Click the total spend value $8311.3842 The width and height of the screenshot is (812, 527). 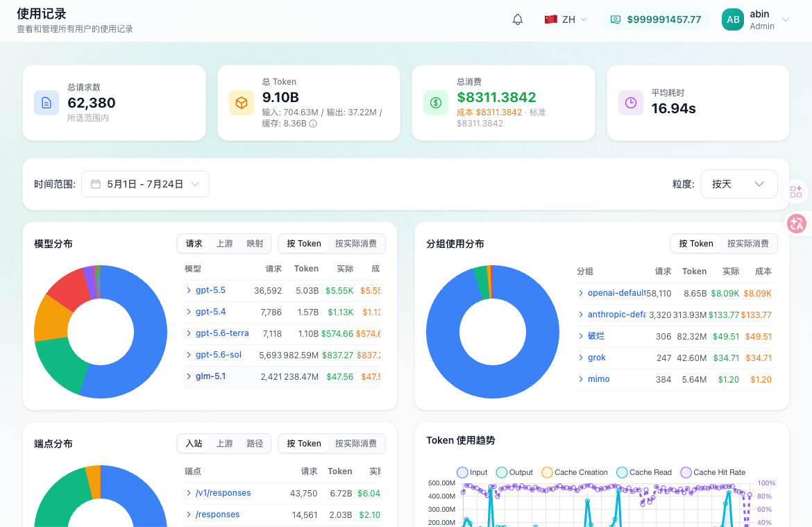tap(496, 97)
